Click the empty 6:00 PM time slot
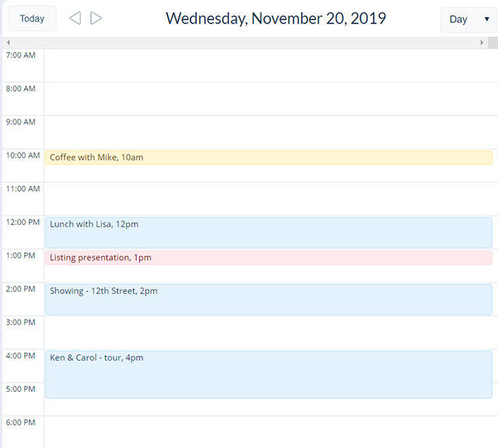 pos(271,432)
